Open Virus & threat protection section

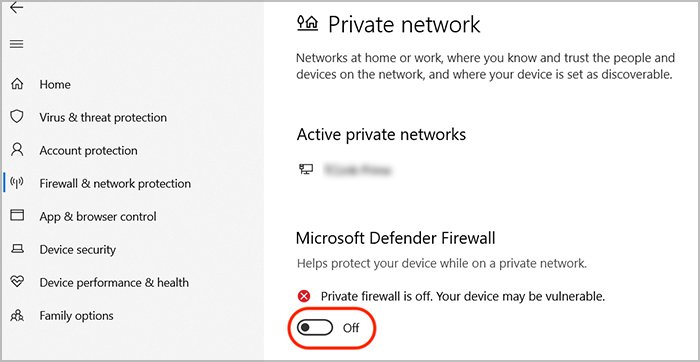(103, 117)
